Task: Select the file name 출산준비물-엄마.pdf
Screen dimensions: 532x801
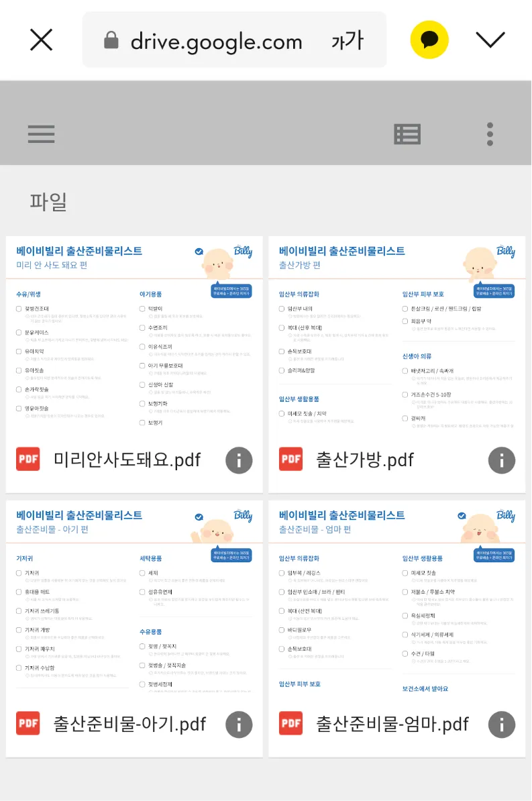Action: coord(392,724)
